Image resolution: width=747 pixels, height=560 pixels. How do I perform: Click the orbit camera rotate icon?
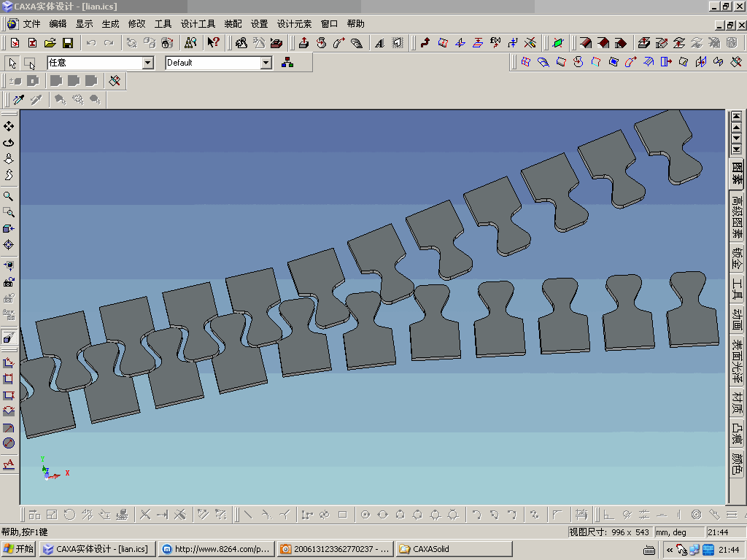tap(9, 142)
